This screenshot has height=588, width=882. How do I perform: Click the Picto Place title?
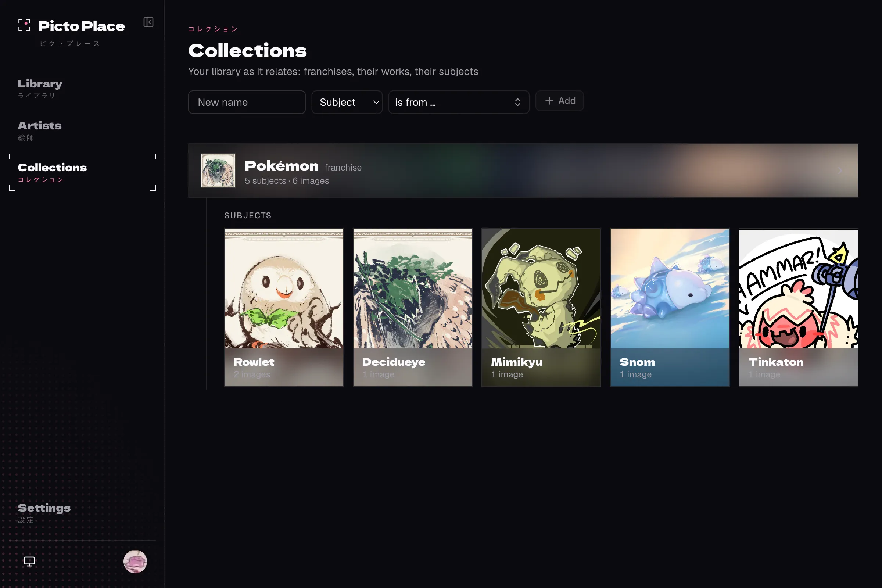click(x=81, y=26)
